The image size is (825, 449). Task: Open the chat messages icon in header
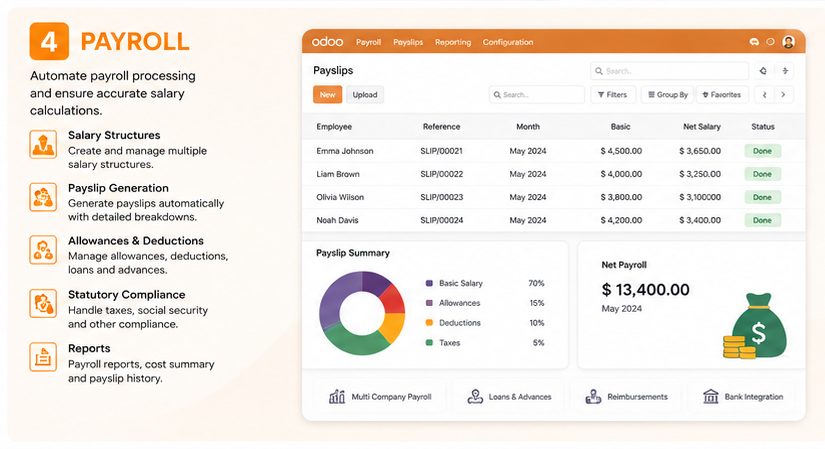point(754,42)
